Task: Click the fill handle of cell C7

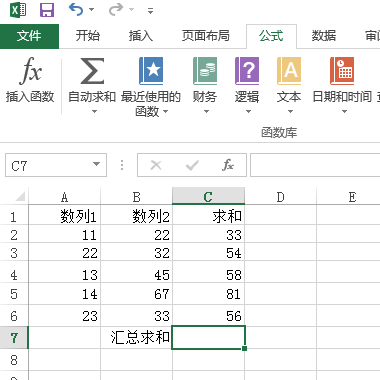Action: [245, 348]
